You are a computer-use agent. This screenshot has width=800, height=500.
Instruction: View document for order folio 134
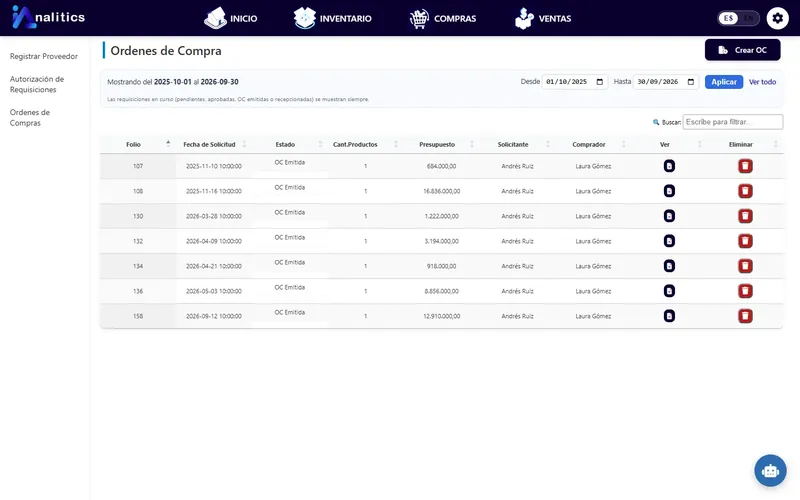pos(669,266)
